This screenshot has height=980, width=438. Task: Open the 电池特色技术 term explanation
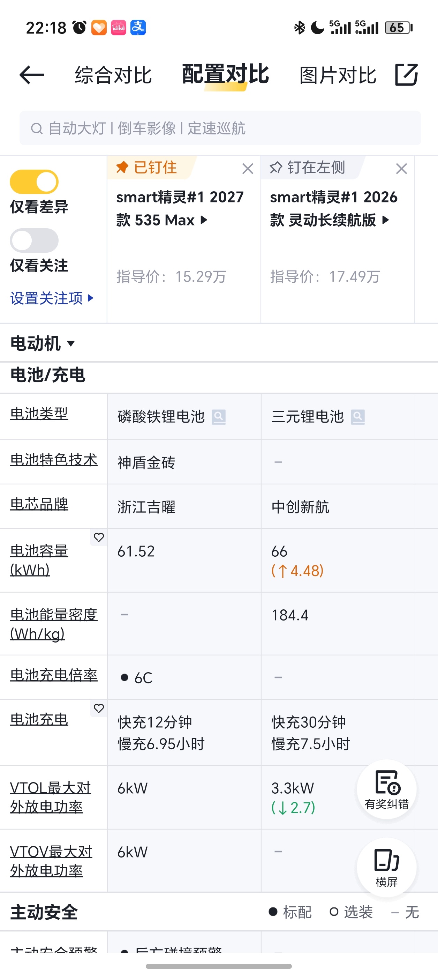(x=54, y=460)
